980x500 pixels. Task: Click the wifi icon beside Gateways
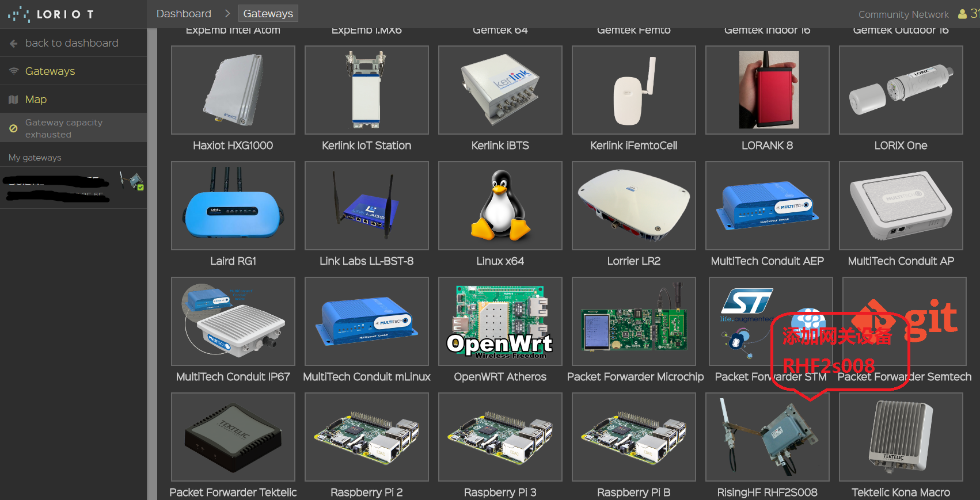pyautogui.click(x=14, y=71)
